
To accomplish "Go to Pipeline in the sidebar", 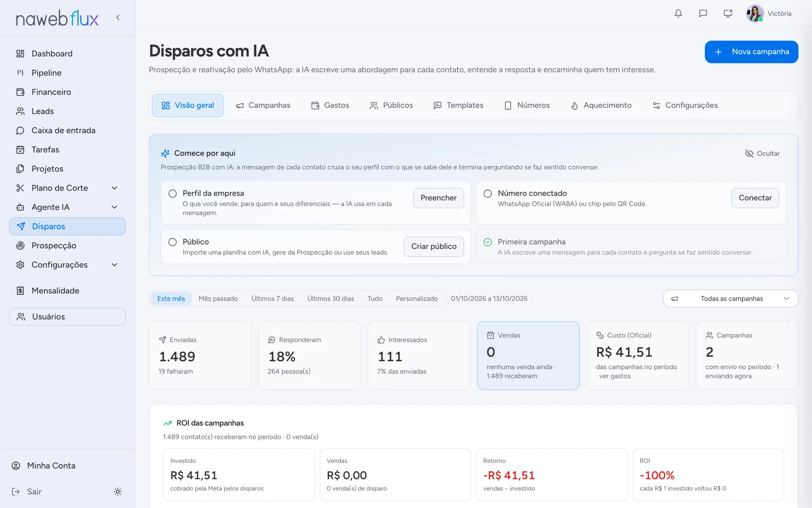I will click(x=67, y=73).
